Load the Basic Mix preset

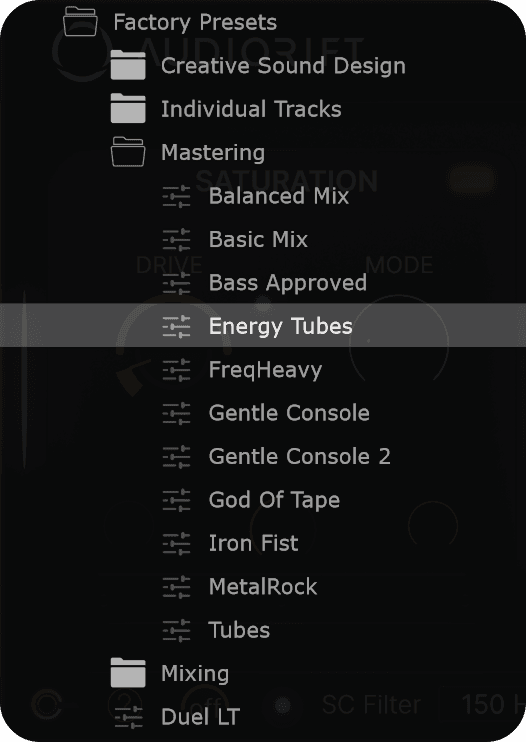(258, 239)
